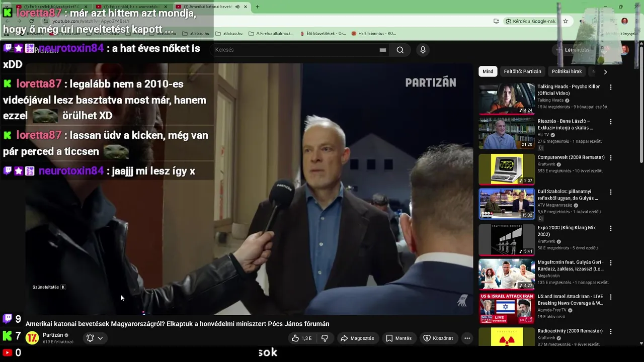Open the Halállabirintus bookmark
The height and width of the screenshot is (362, 644).
pyautogui.click(x=374, y=33)
